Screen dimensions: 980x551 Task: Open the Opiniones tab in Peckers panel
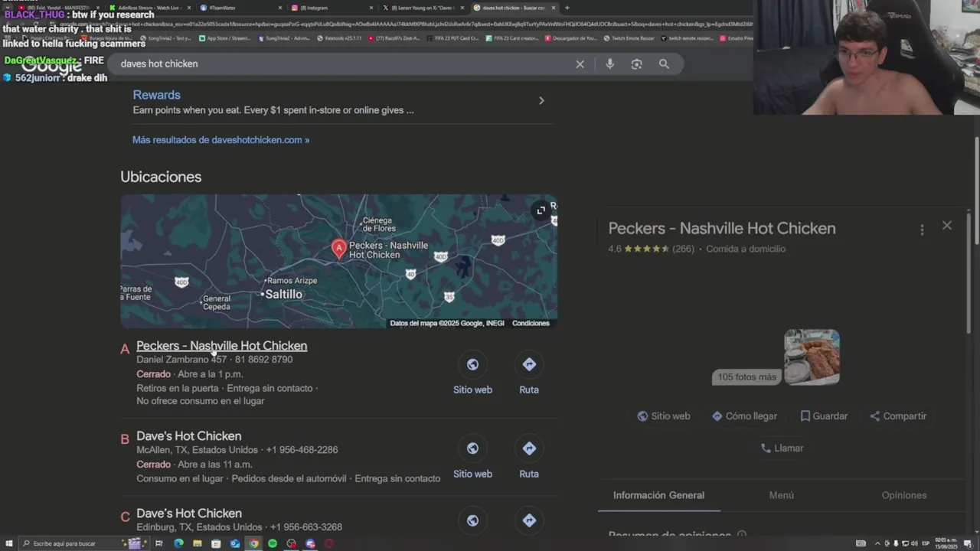click(904, 495)
